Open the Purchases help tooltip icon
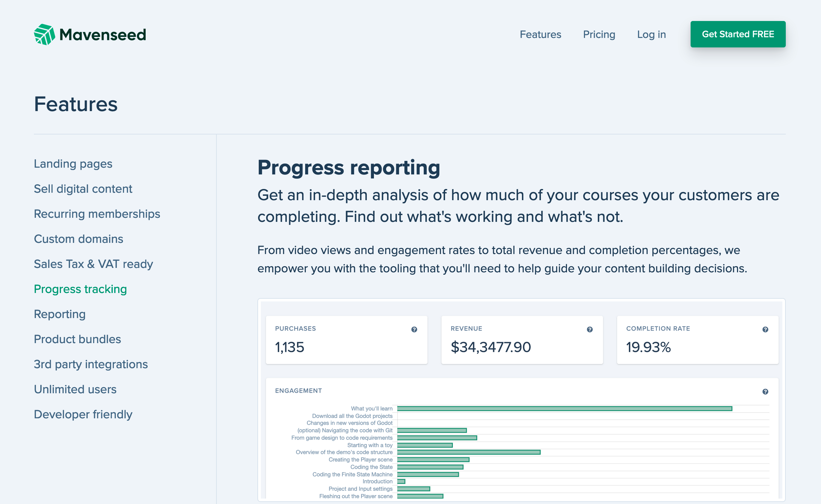 pos(414,329)
